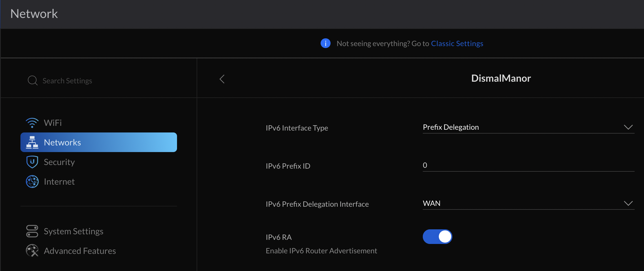Viewport: 644px width, 271px height.
Task: Click the DismalManor network title
Action: (x=501, y=78)
